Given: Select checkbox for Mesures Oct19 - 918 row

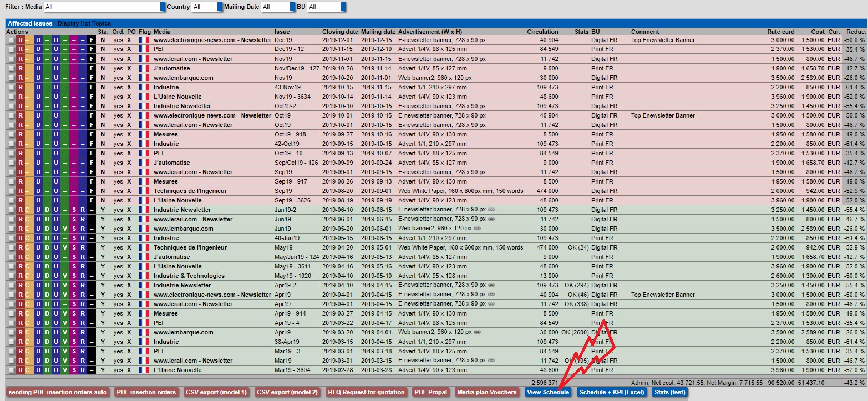Looking at the screenshot, I should point(12,135).
